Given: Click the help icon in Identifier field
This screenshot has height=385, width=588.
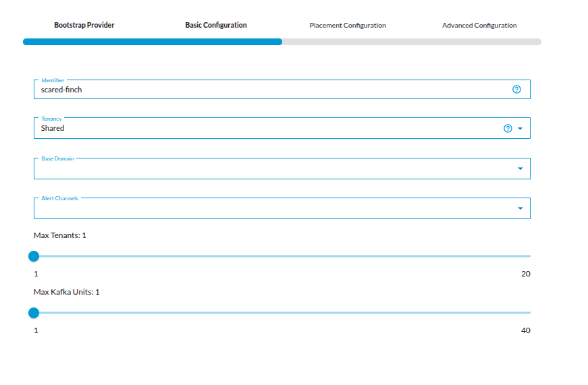Looking at the screenshot, I should click(516, 90).
